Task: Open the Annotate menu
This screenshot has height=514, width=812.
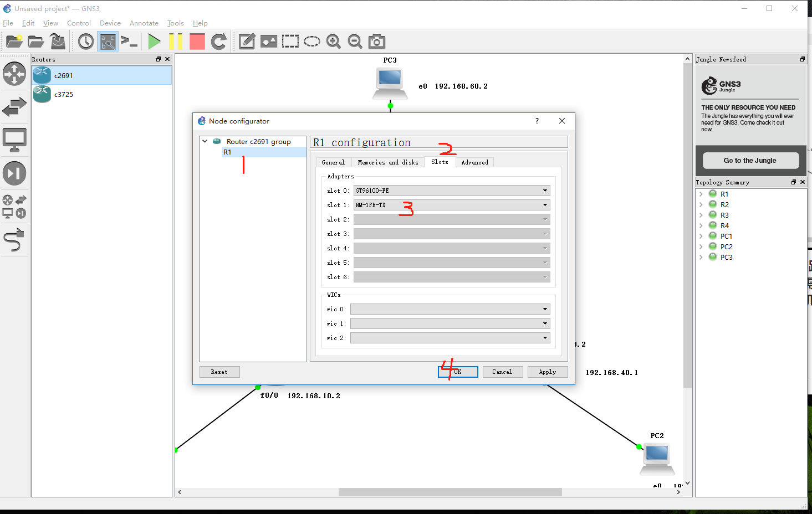Action: (144, 23)
